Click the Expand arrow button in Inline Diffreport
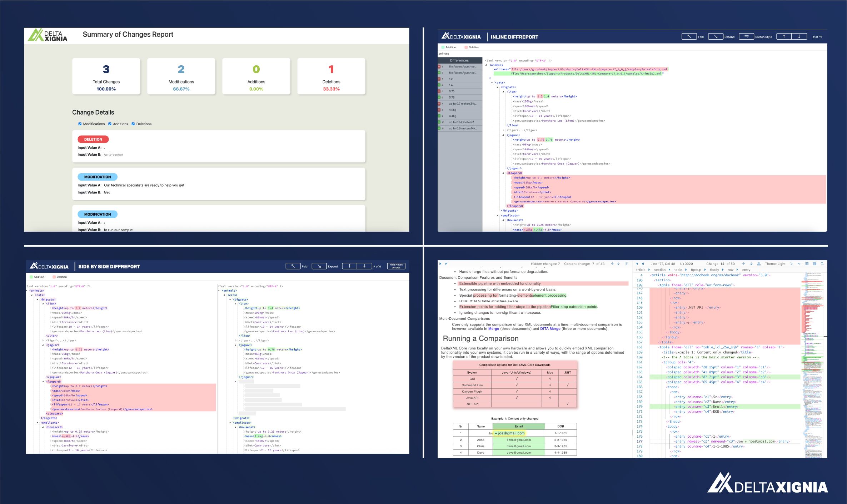Image resolution: width=847 pixels, height=504 pixels. (x=716, y=36)
